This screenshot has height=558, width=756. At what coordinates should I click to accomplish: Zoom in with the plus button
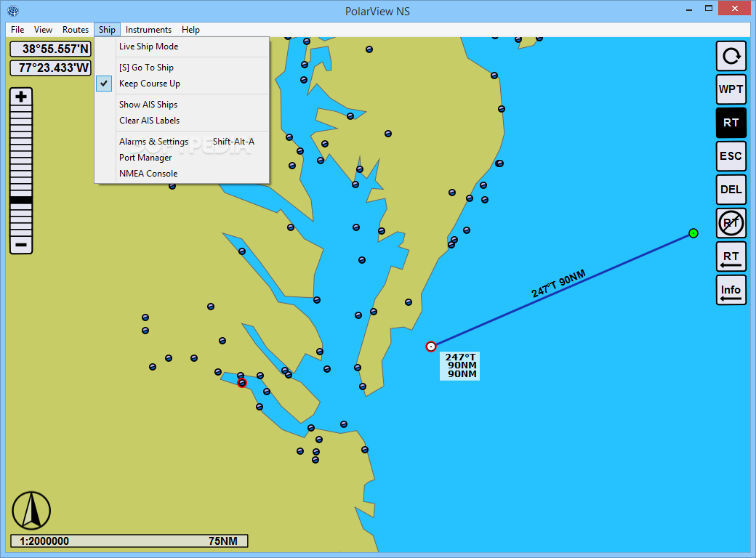pyautogui.click(x=21, y=97)
